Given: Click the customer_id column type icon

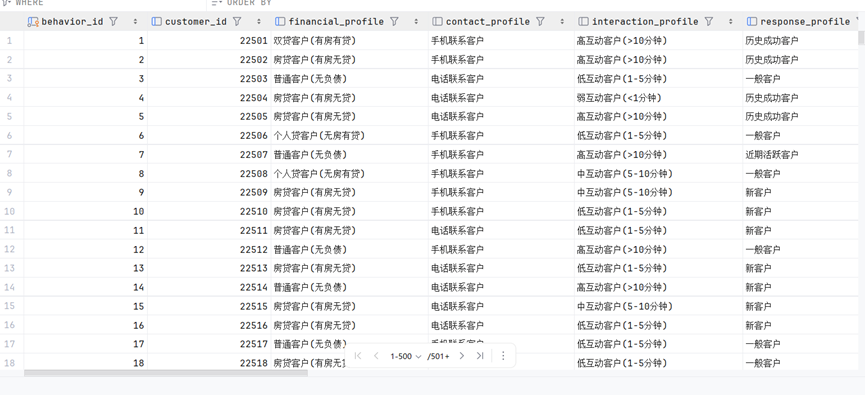Looking at the screenshot, I should pos(157,22).
